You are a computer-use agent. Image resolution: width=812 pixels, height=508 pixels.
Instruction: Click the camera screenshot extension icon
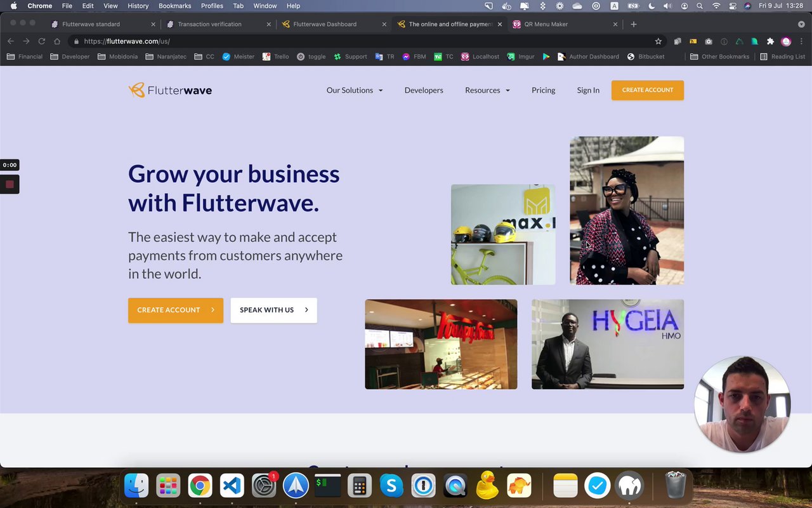coord(709,41)
